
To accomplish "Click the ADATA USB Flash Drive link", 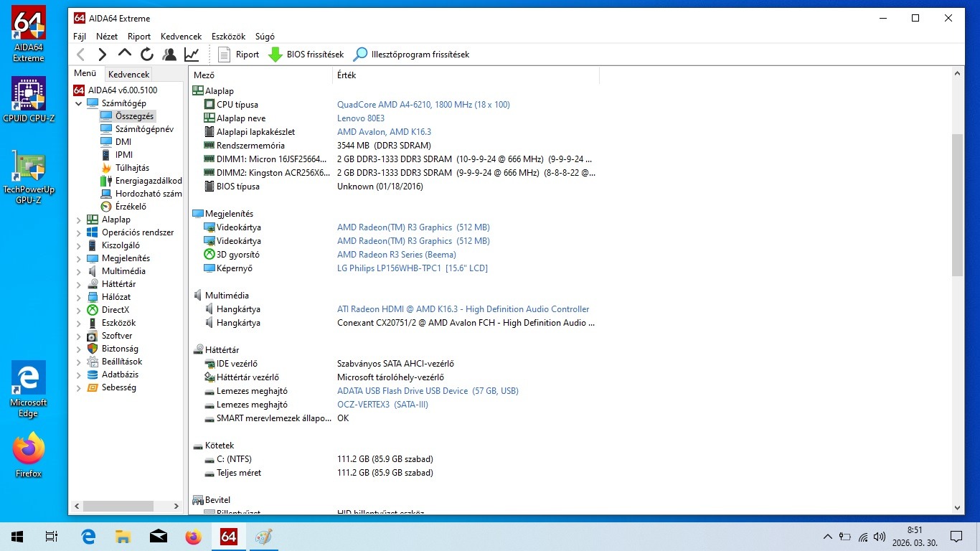I will click(x=428, y=391).
